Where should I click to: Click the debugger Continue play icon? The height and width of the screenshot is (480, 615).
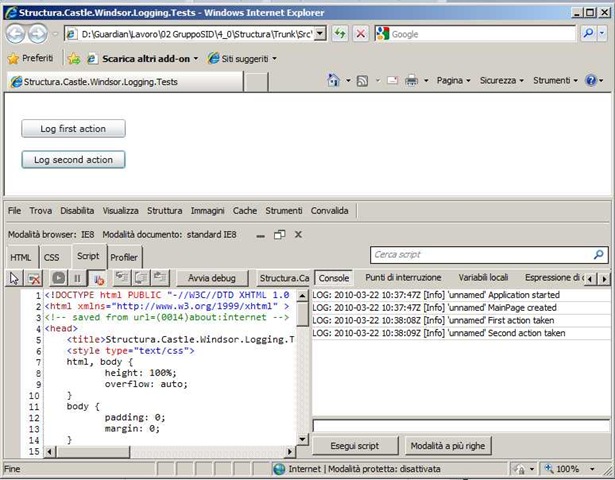pos(59,278)
